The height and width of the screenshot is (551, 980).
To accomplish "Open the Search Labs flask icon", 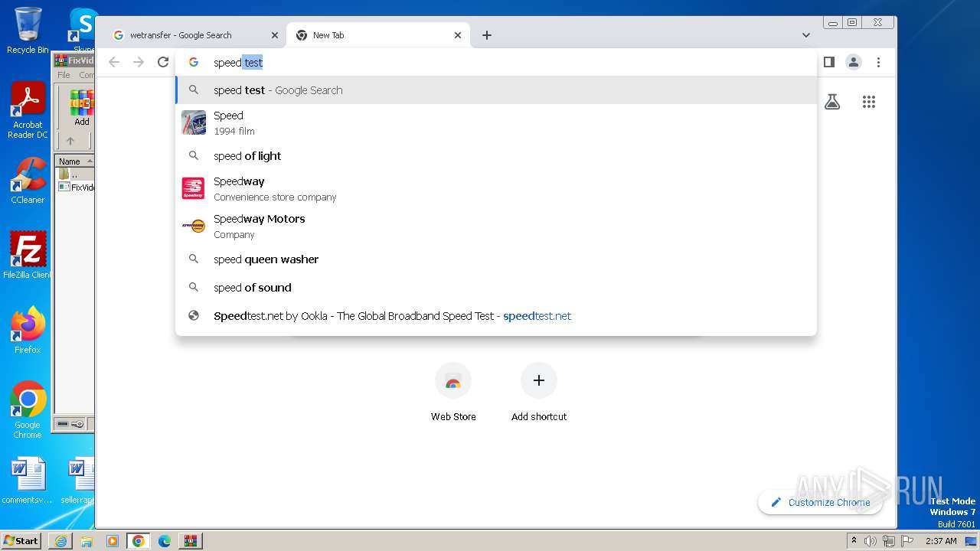I will click(832, 102).
